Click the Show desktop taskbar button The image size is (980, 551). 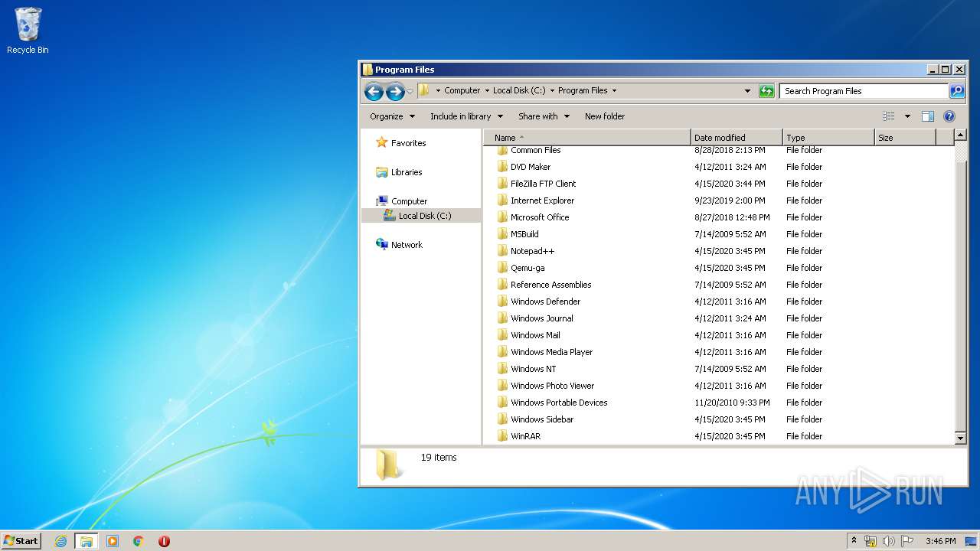[971, 541]
